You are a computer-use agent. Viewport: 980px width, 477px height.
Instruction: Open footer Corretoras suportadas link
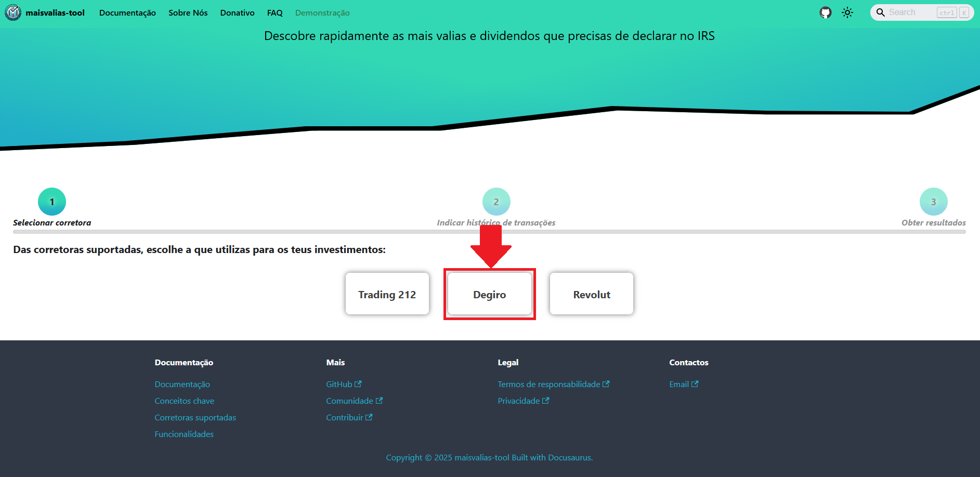click(x=195, y=417)
